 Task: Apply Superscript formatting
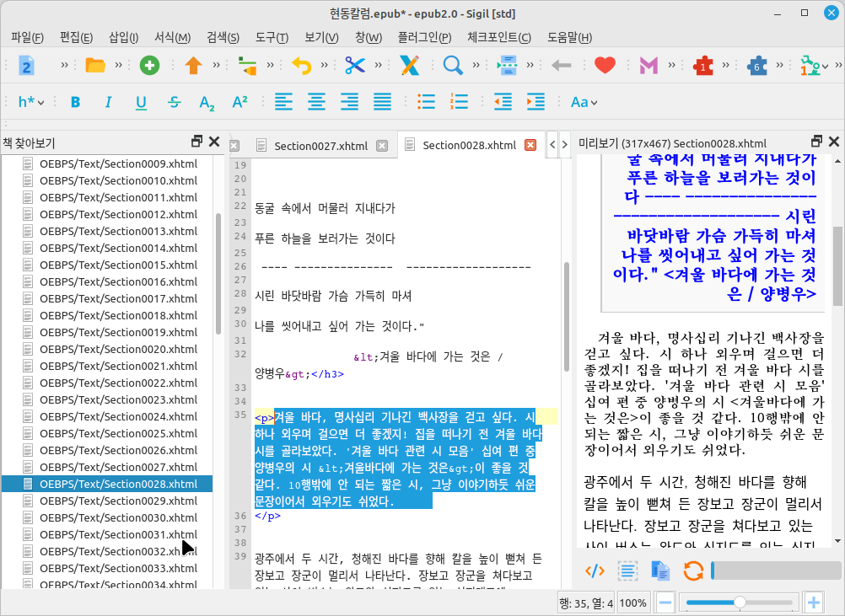click(x=240, y=102)
